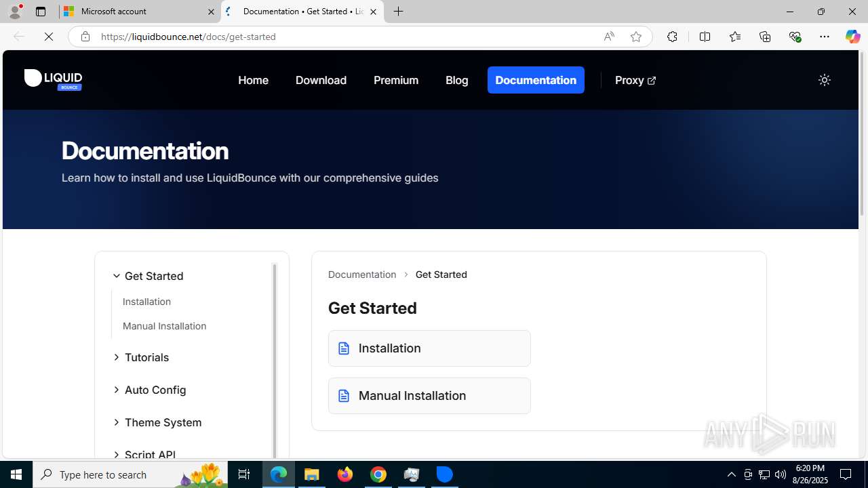Screen dimensions: 868x488
Task: Click the page vertical scrollbar
Action: point(863,136)
